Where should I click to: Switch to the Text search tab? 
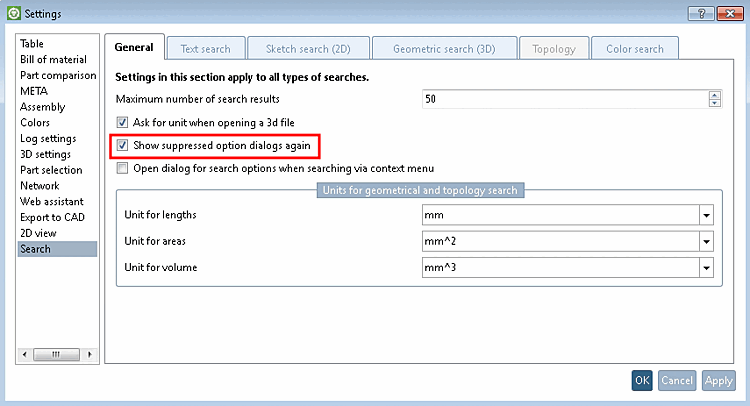[206, 49]
